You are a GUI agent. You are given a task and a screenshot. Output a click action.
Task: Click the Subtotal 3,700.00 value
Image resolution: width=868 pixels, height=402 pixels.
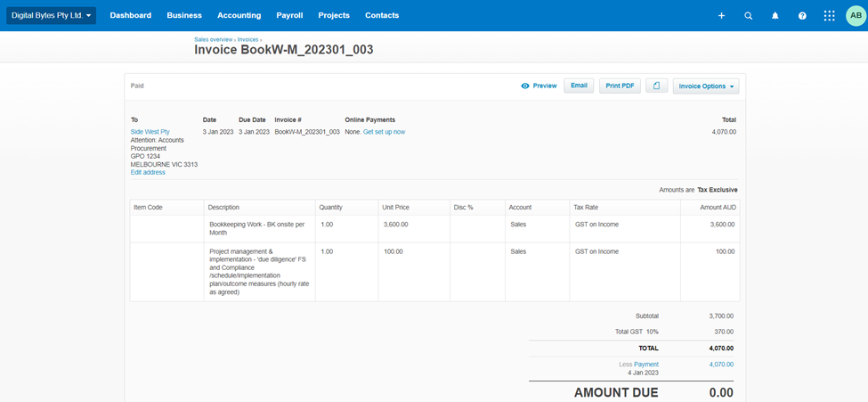tap(721, 316)
